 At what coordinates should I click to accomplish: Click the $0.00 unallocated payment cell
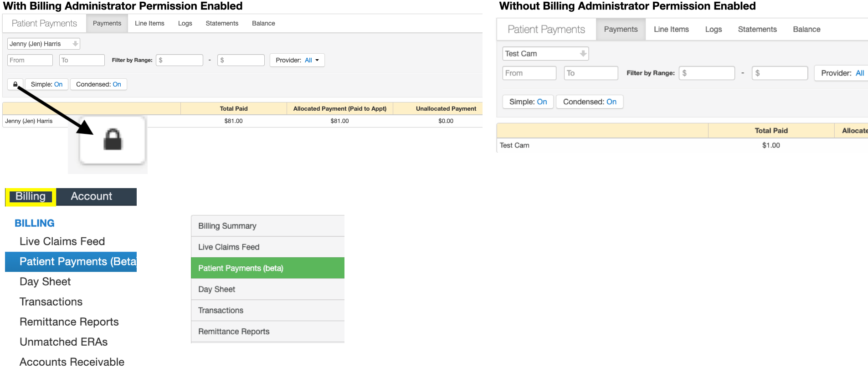(x=446, y=121)
